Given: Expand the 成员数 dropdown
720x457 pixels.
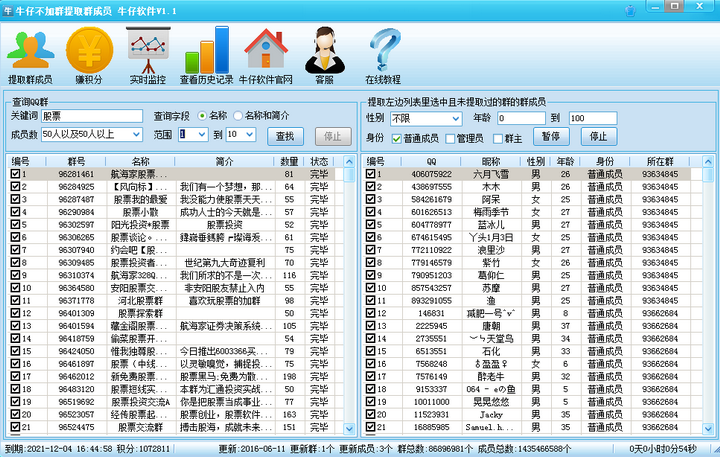Looking at the screenshot, I should [137, 134].
